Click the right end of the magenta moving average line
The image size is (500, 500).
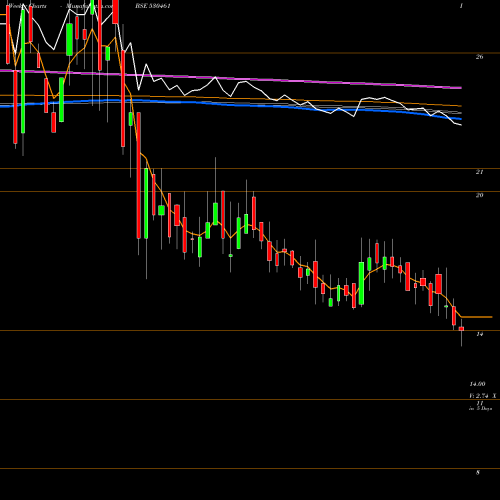point(460,88)
